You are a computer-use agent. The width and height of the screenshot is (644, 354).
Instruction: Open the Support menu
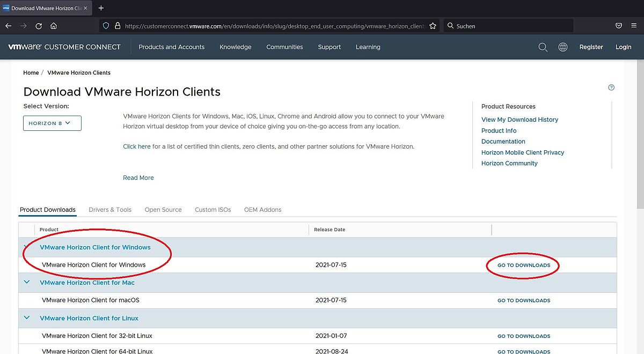[330, 47]
